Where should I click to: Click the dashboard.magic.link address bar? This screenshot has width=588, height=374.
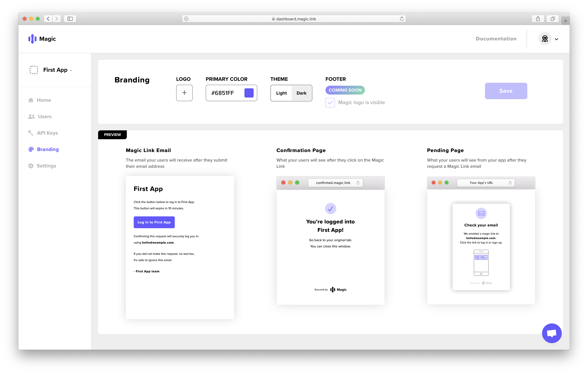tap(294, 19)
